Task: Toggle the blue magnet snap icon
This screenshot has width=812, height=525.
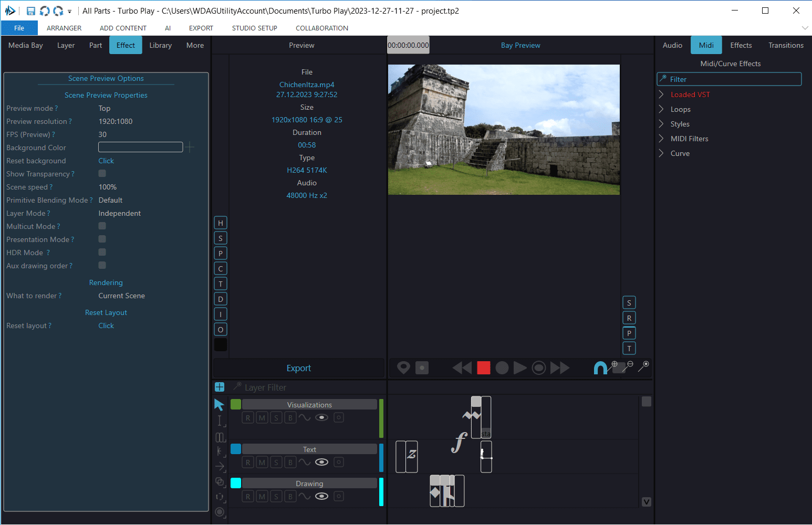Action: pos(600,367)
